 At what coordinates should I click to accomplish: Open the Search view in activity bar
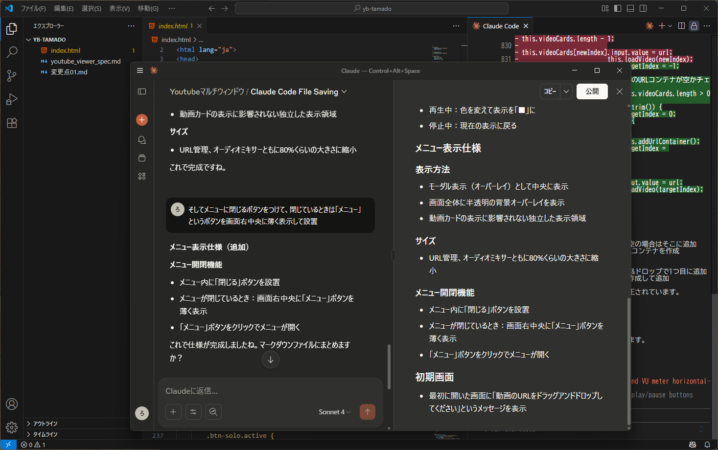[x=11, y=52]
